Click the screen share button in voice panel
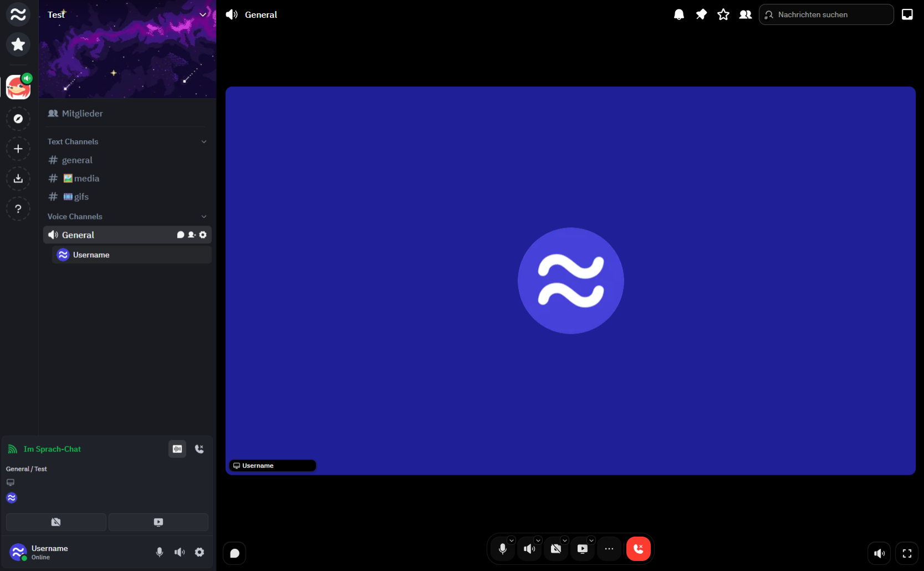 point(159,522)
